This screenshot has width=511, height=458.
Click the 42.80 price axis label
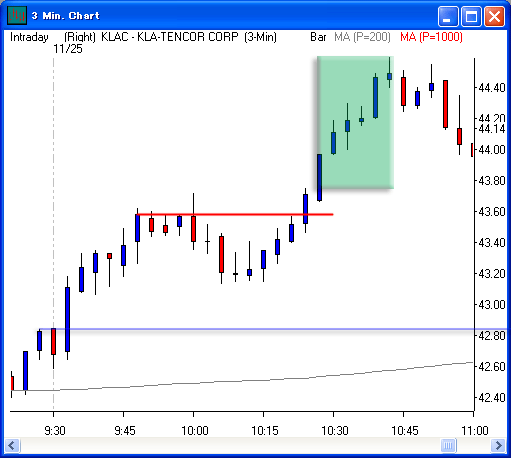click(x=492, y=336)
